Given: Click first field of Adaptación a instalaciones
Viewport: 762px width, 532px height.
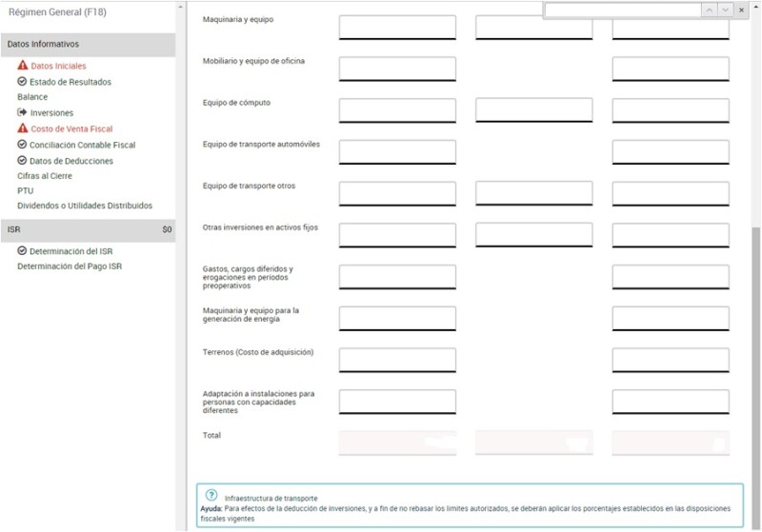Looking at the screenshot, I should click(397, 402).
